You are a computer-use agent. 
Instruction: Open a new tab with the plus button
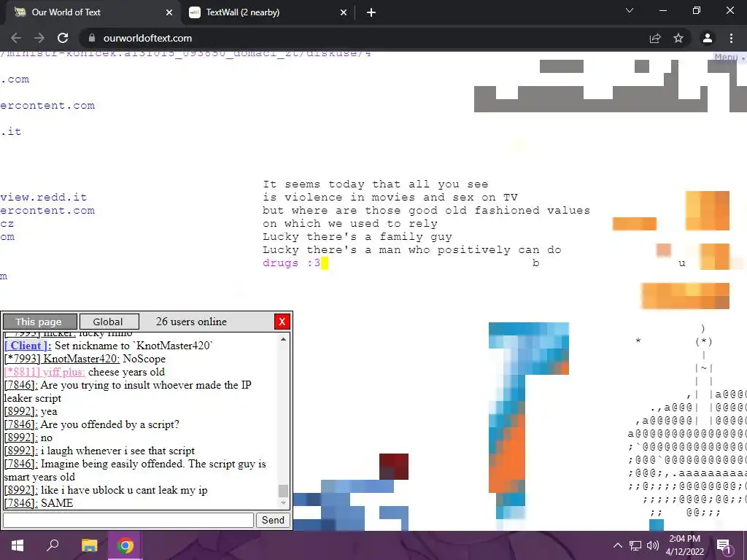coord(371,12)
